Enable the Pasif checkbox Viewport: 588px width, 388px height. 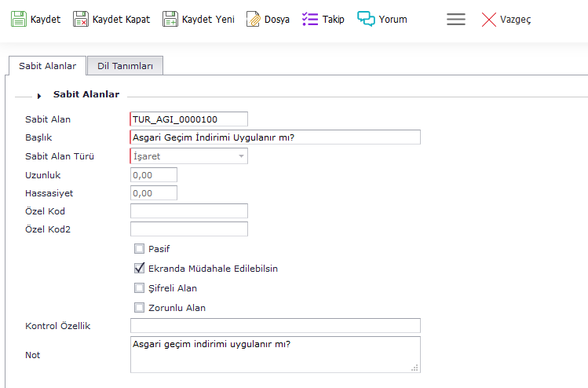140,249
